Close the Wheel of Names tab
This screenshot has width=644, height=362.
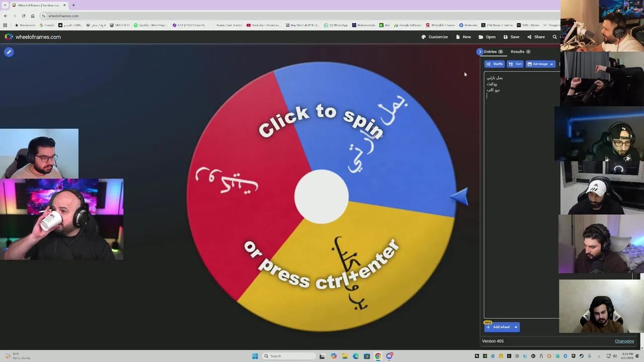click(x=64, y=5)
